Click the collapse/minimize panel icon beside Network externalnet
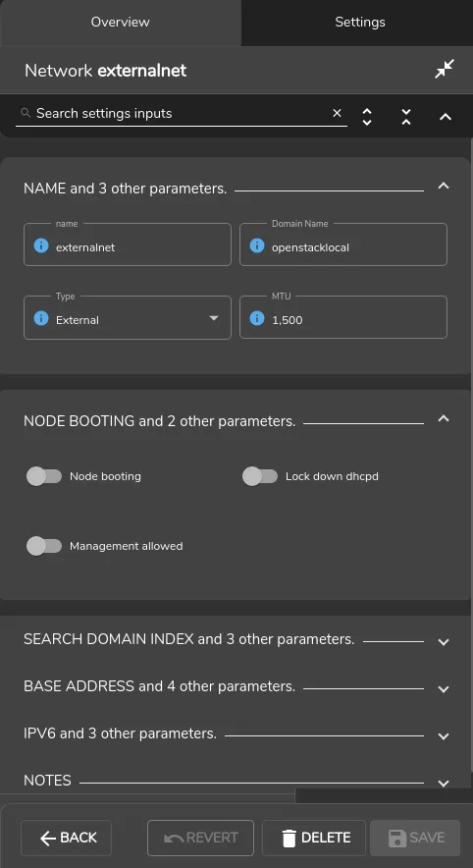The width and height of the screenshot is (473, 868). point(445,69)
